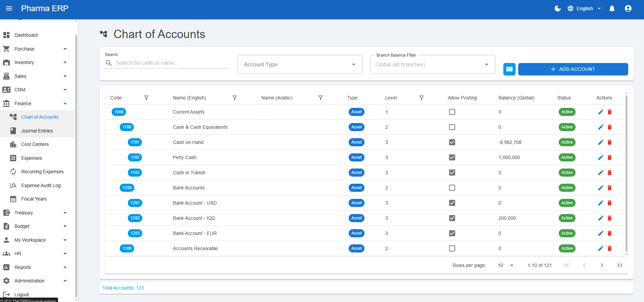Edit the Current Assets account
644x302 pixels.
[601, 112]
